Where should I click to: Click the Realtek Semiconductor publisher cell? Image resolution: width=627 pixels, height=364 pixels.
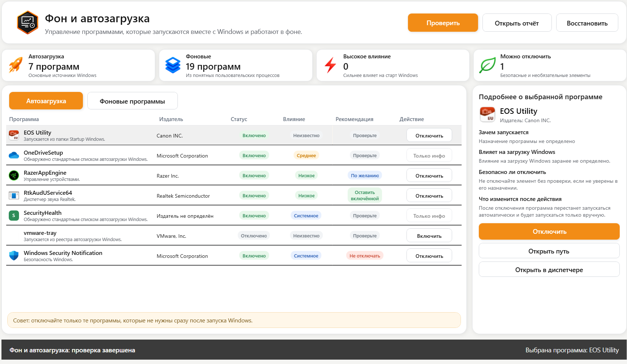pyautogui.click(x=183, y=196)
